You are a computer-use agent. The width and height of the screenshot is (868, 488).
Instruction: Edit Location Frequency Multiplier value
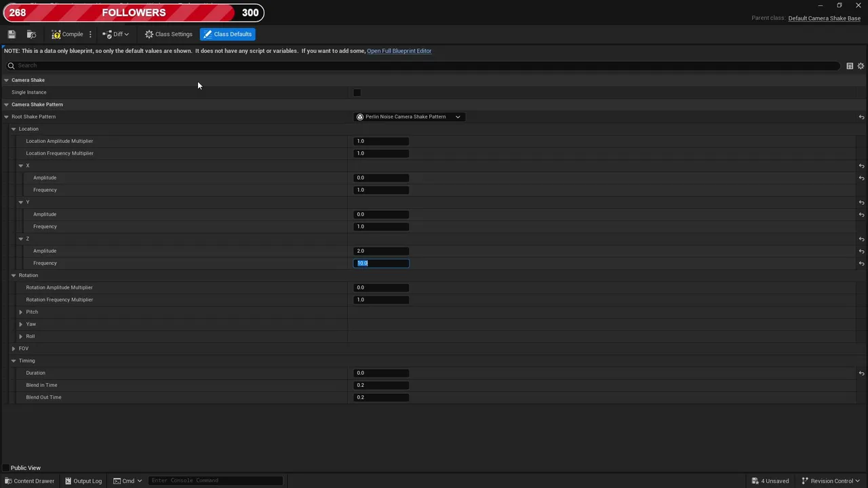pyautogui.click(x=381, y=153)
